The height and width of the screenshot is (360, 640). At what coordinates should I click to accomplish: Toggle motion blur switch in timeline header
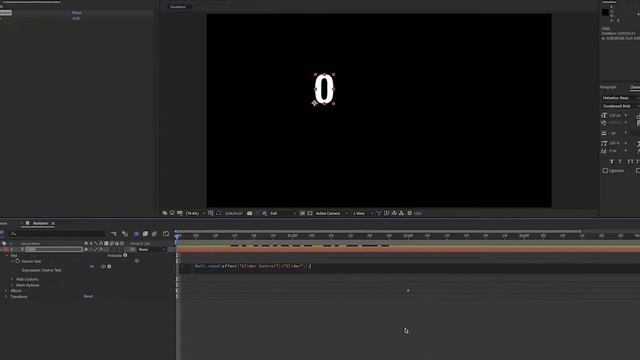point(154,234)
